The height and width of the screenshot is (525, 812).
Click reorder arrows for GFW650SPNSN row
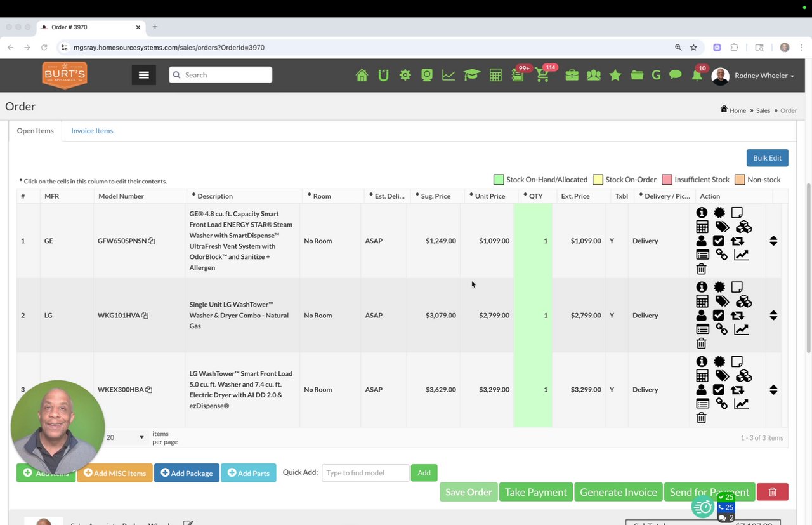(x=773, y=241)
